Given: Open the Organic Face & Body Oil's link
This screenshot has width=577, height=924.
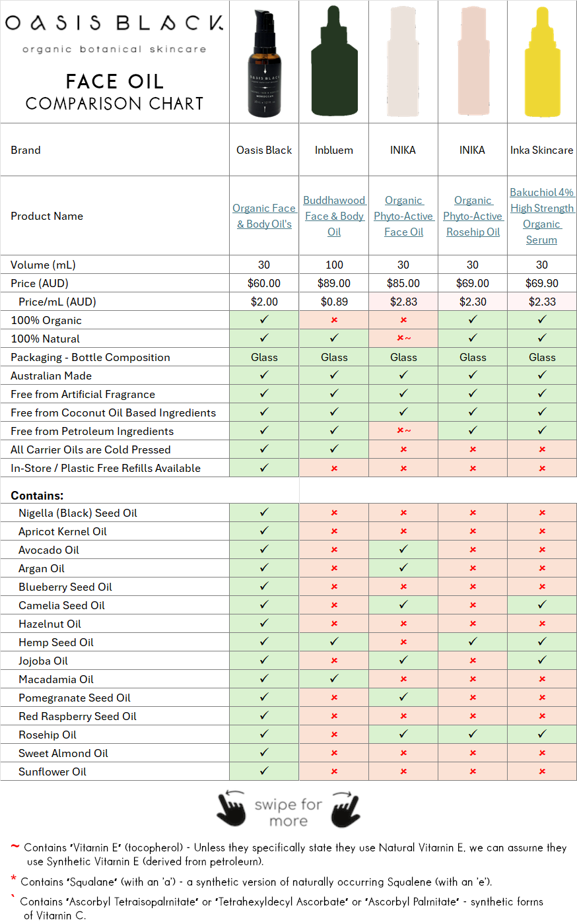Looking at the screenshot, I should [x=264, y=216].
